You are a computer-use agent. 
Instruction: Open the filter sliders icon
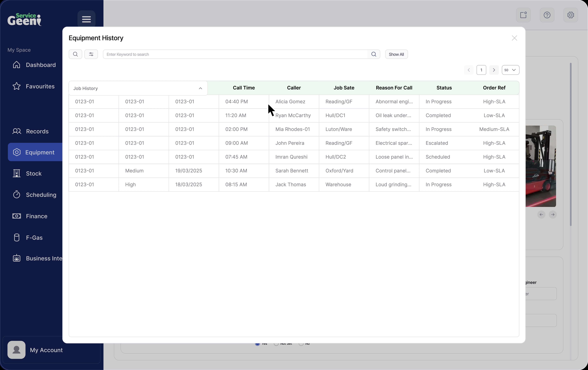tap(91, 54)
